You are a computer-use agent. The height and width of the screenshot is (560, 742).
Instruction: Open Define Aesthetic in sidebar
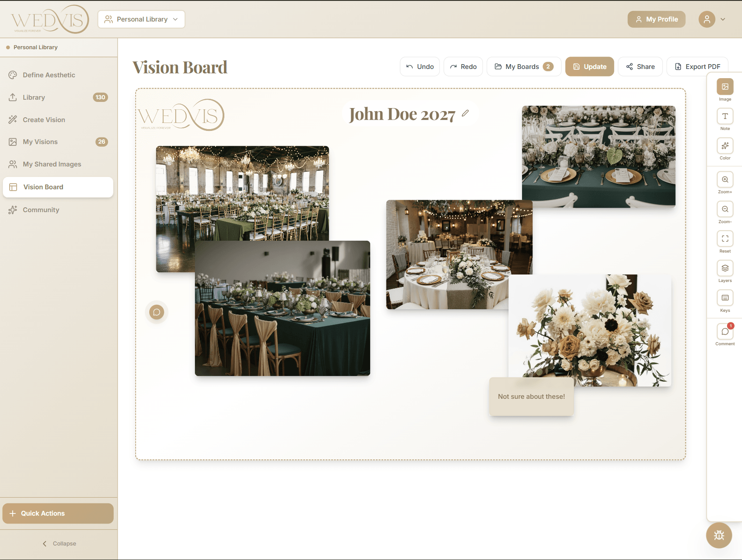click(x=49, y=75)
